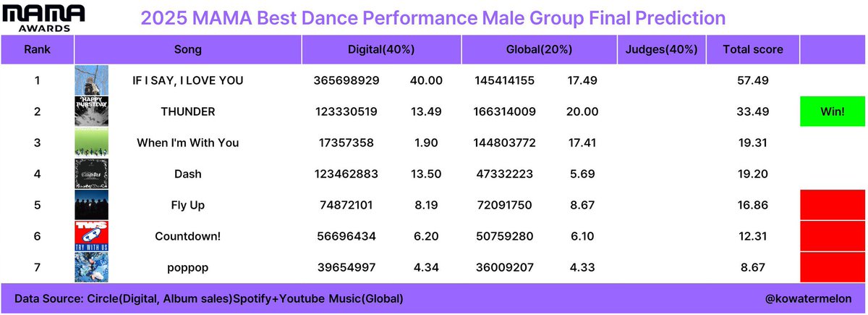Click total score 19.20
This screenshot has height=315, width=868.
[752, 174]
